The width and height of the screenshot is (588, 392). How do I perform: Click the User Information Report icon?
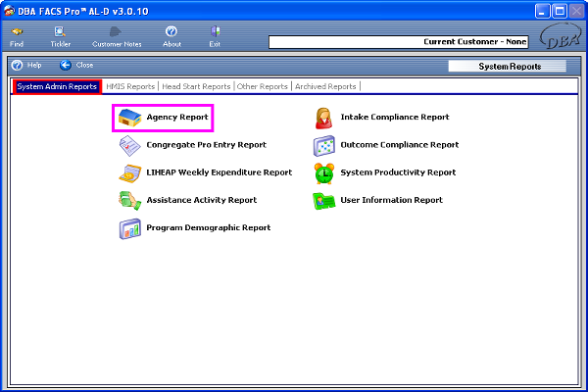coord(324,200)
